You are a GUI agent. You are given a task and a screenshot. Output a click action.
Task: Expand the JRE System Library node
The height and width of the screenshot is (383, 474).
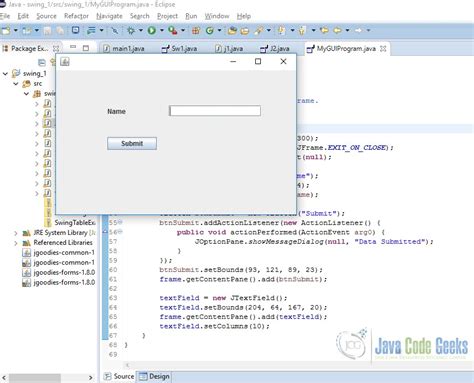point(16,233)
